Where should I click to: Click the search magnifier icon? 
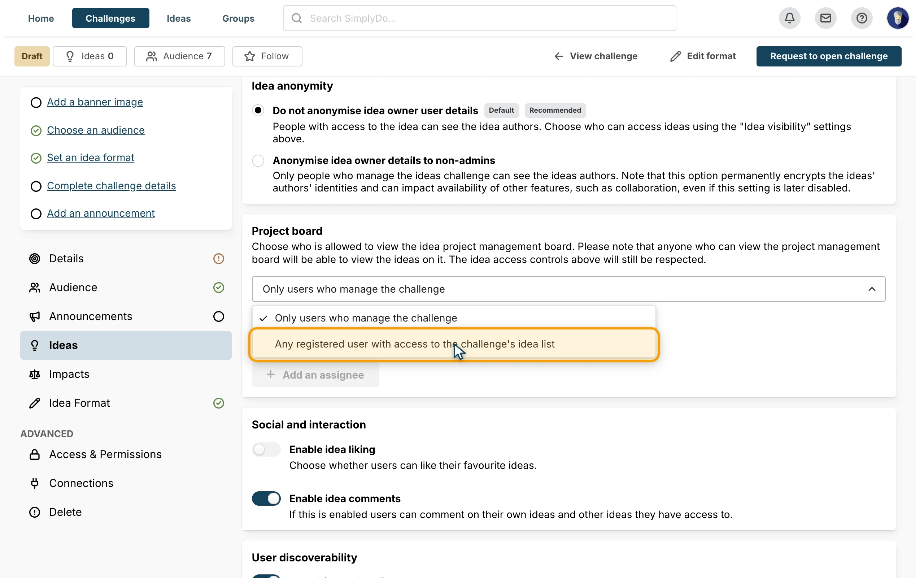(x=297, y=18)
